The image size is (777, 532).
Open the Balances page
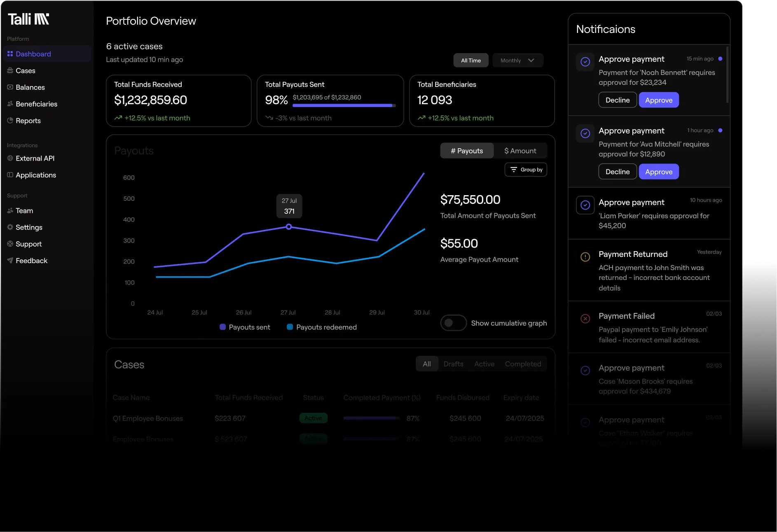30,87
